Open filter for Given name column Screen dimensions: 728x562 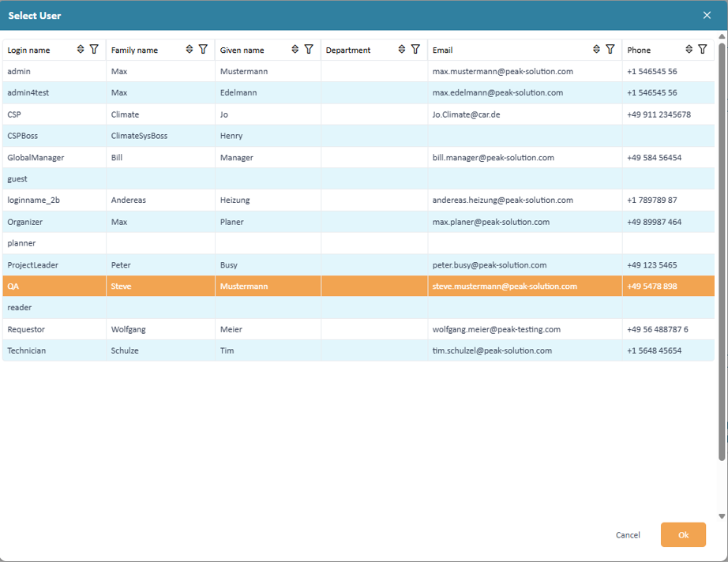(309, 49)
